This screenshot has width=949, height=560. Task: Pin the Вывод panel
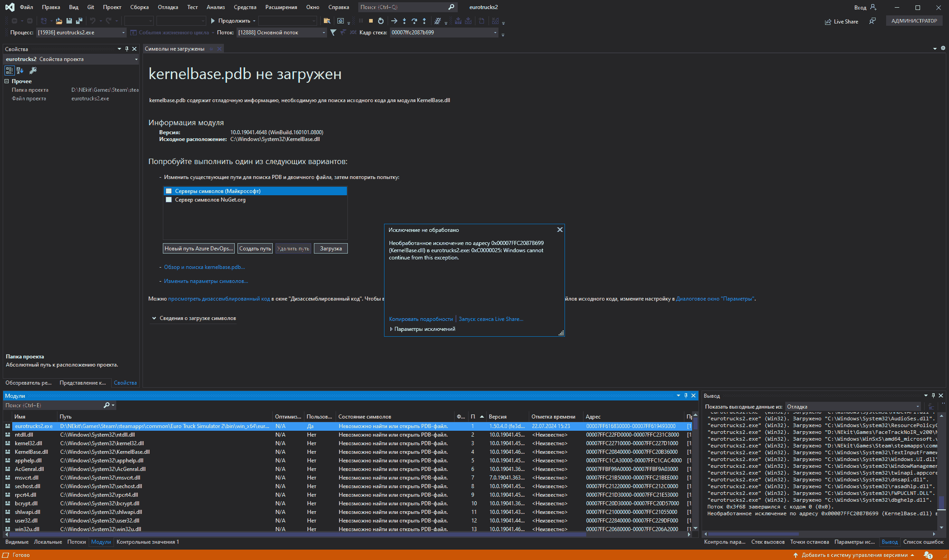(933, 395)
